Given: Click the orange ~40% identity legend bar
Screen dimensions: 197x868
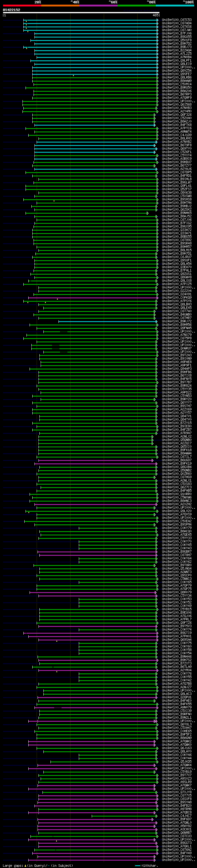Looking at the screenshot, I should click(60, 6).
